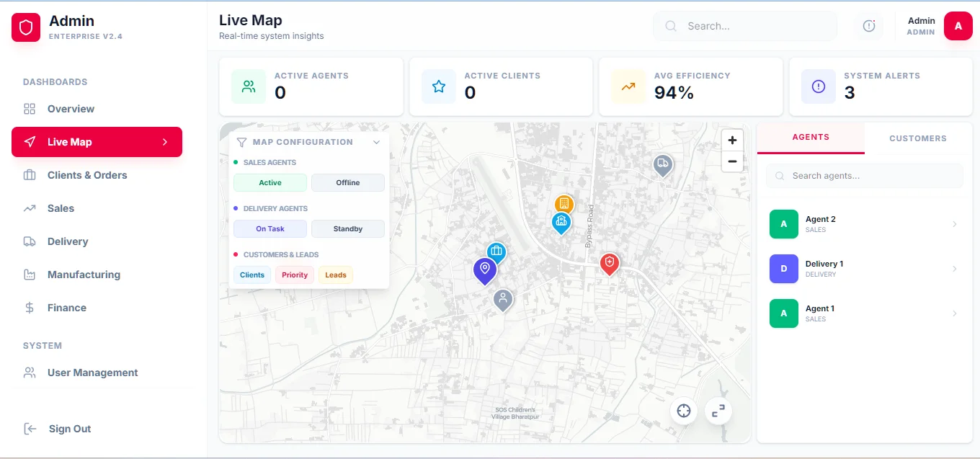This screenshot has width=980, height=459.
Task: Focus the top Search field
Action: click(745, 26)
